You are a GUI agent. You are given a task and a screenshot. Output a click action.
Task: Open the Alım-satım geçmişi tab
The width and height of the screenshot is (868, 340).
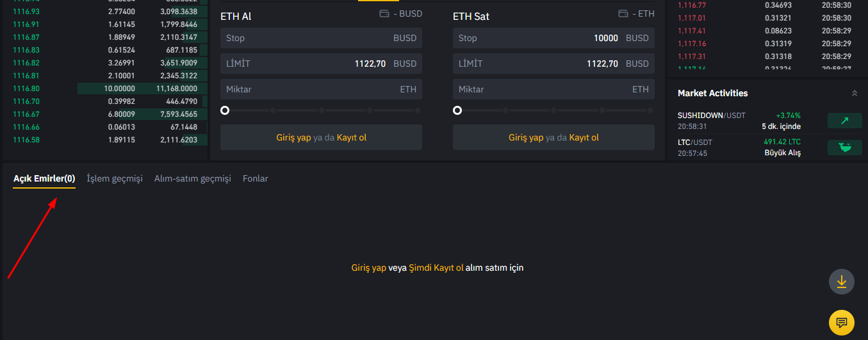click(193, 178)
